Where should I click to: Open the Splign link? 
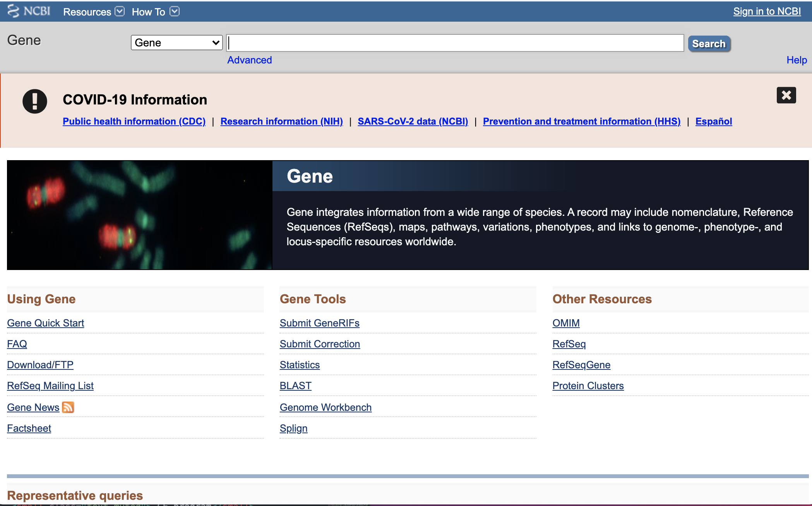click(294, 428)
